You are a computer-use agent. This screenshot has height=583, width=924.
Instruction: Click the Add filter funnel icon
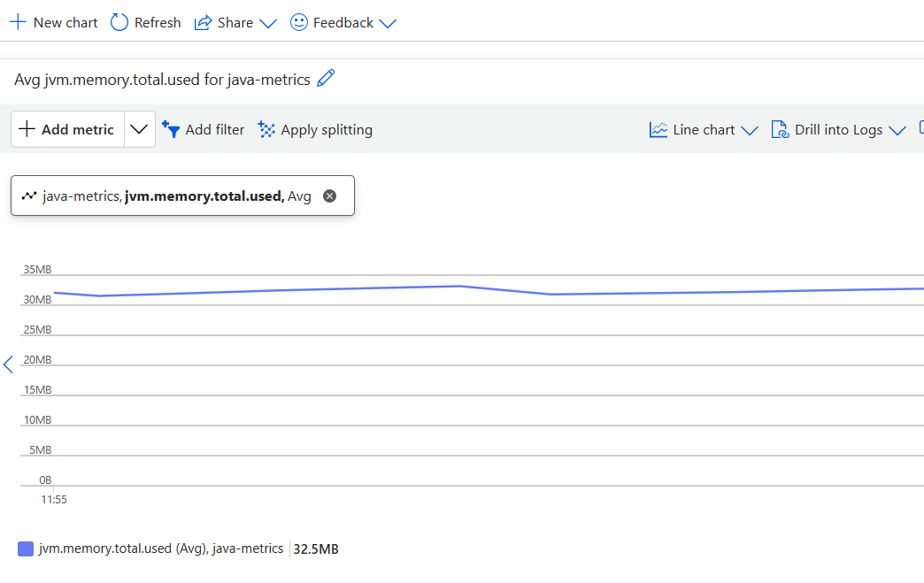[171, 130]
